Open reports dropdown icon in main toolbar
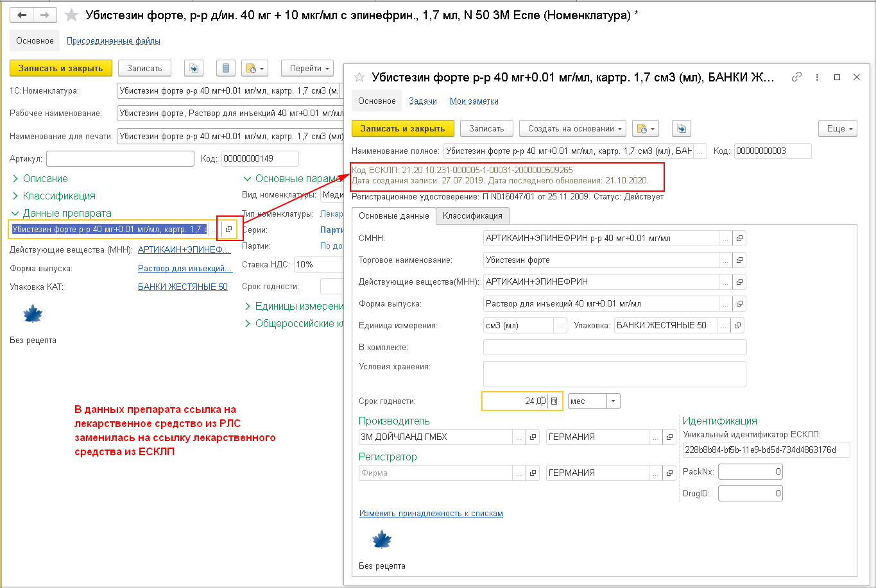876x588 pixels. click(255, 68)
